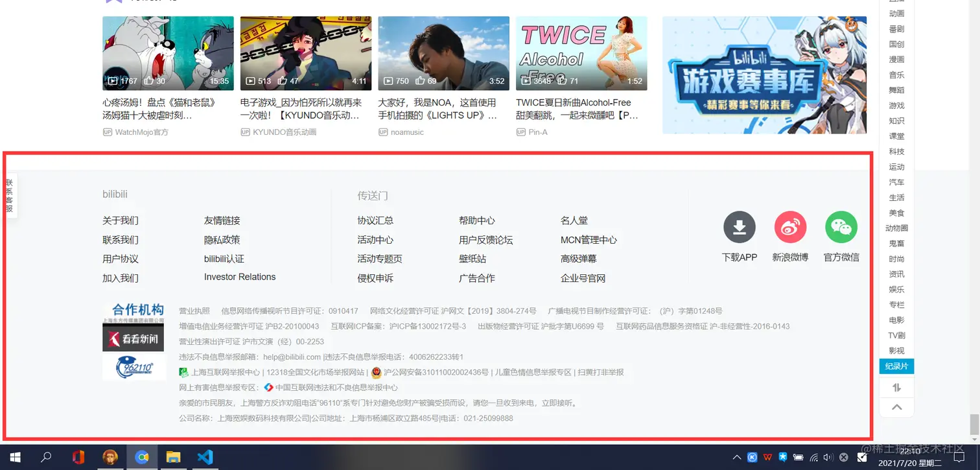
Task: Open the 名人堂 link
Action: point(574,220)
